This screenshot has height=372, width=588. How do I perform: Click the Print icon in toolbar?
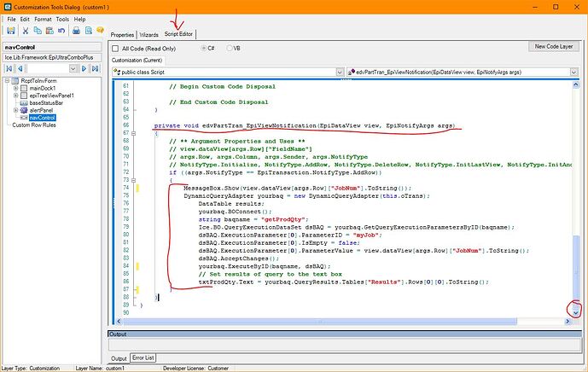(77, 31)
